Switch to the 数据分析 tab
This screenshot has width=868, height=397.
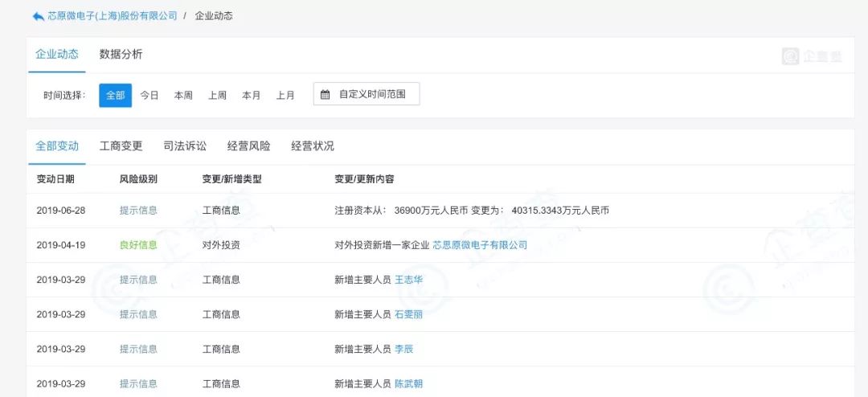121,54
